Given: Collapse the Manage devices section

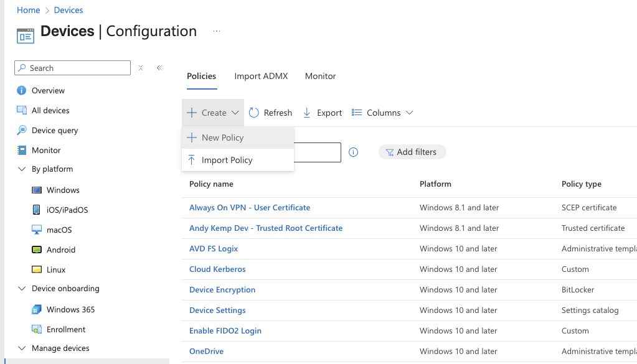Looking at the screenshot, I should pyautogui.click(x=22, y=348).
